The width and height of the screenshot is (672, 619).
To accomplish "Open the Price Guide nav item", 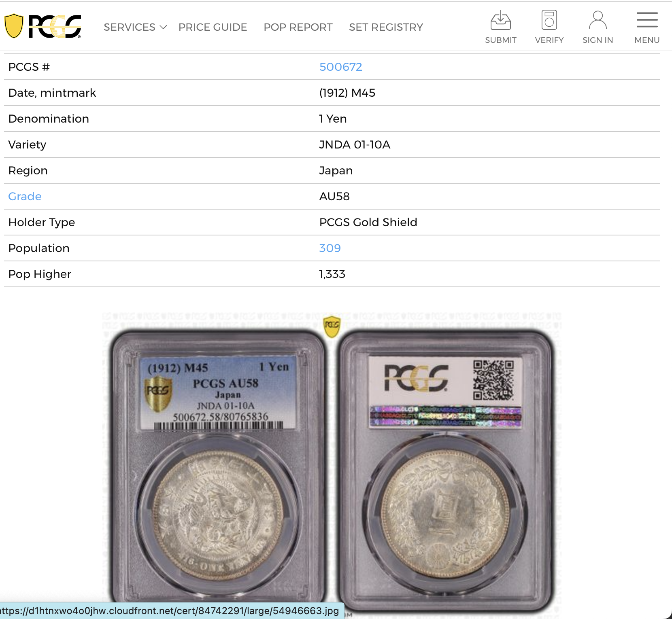I will 213,27.
